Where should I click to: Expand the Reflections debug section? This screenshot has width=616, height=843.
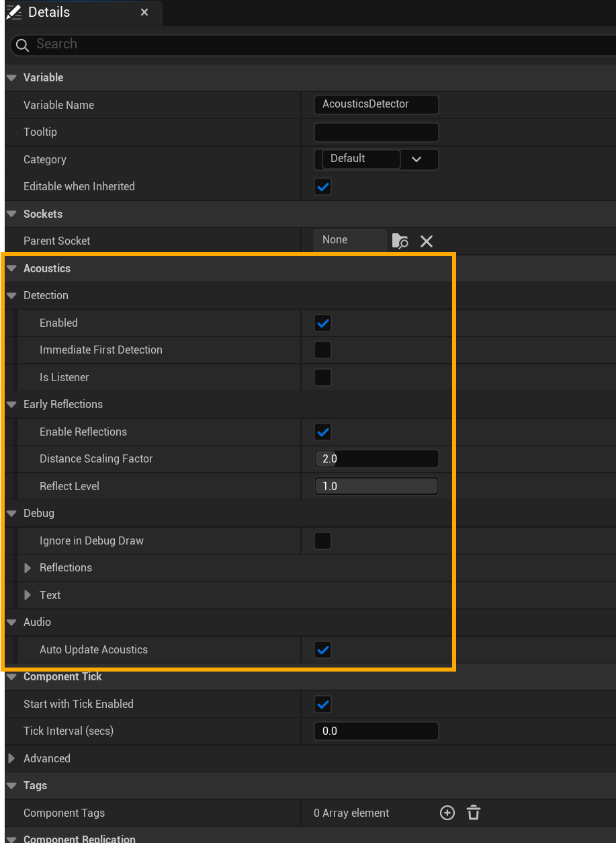(x=28, y=568)
